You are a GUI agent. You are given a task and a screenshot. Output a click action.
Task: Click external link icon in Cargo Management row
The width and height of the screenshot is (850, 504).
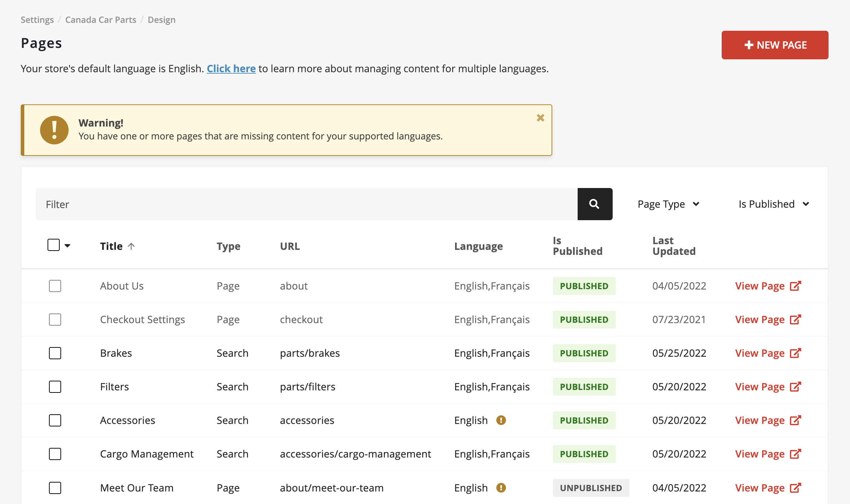795,454
